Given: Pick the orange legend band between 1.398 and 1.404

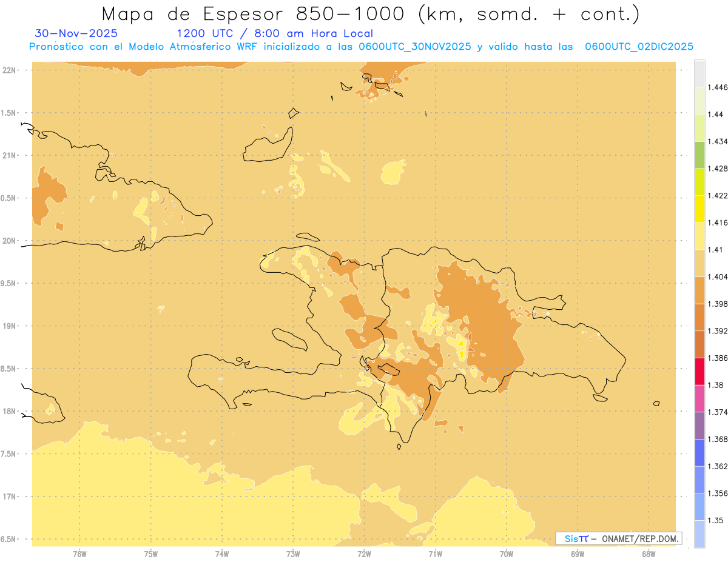Looking at the screenshot, I should [x=699, y=290].
